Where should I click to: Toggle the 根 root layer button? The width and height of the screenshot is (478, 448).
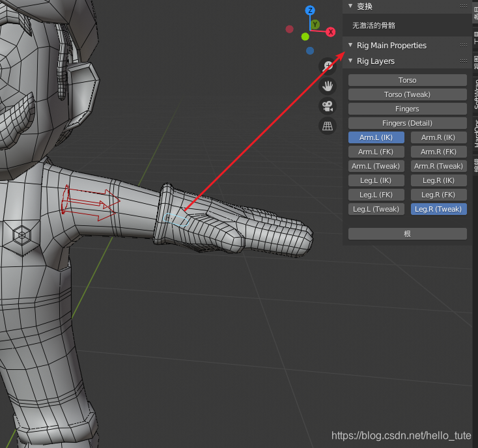pyautogui.click(x=407, y=234)
